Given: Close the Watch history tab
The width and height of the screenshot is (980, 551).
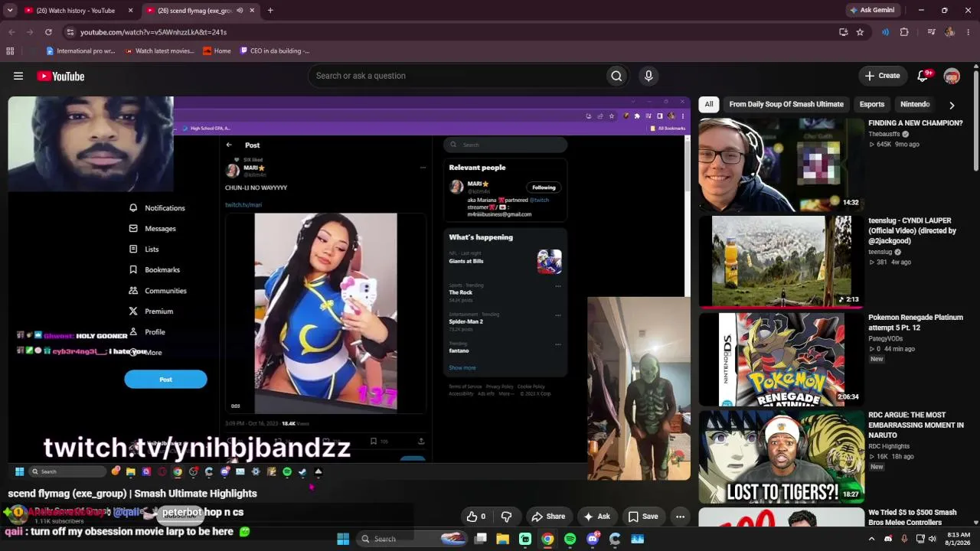Looking at the screenshot, I should pos(130,11).
